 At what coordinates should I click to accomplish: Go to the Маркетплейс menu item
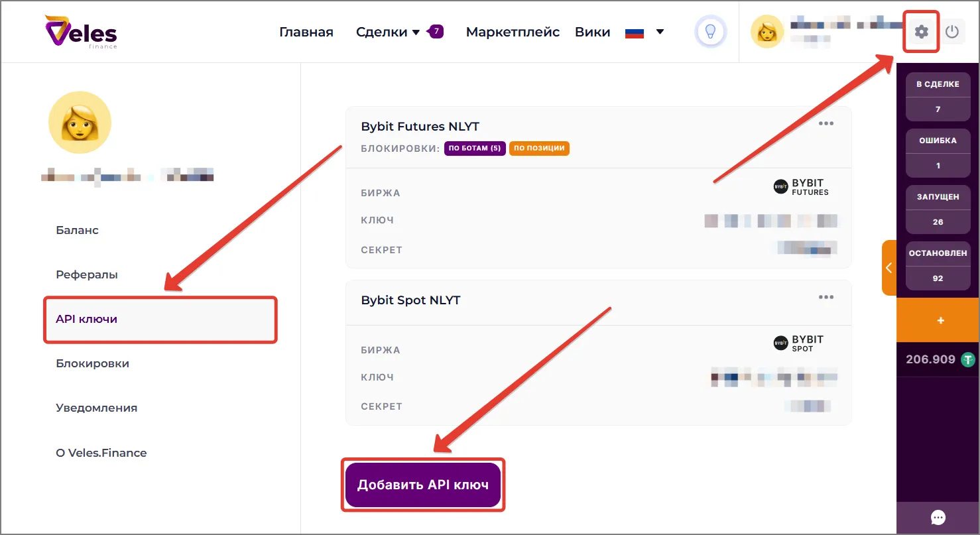(x=513, y=31)
